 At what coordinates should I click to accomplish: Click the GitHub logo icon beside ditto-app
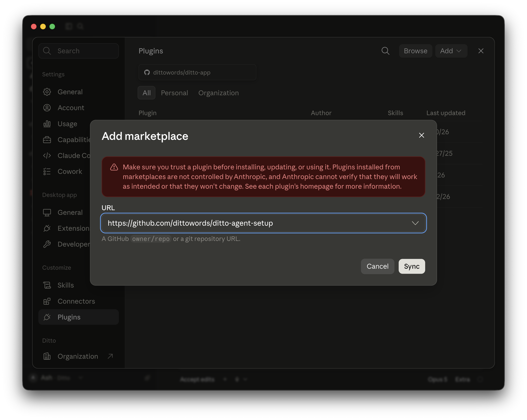(x=147, y=72)
